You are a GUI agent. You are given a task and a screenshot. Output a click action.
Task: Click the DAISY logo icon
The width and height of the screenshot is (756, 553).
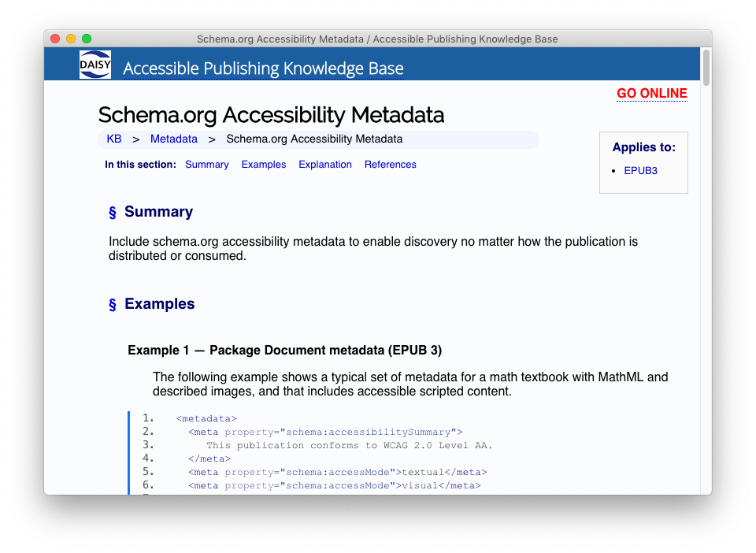(95, 64)
